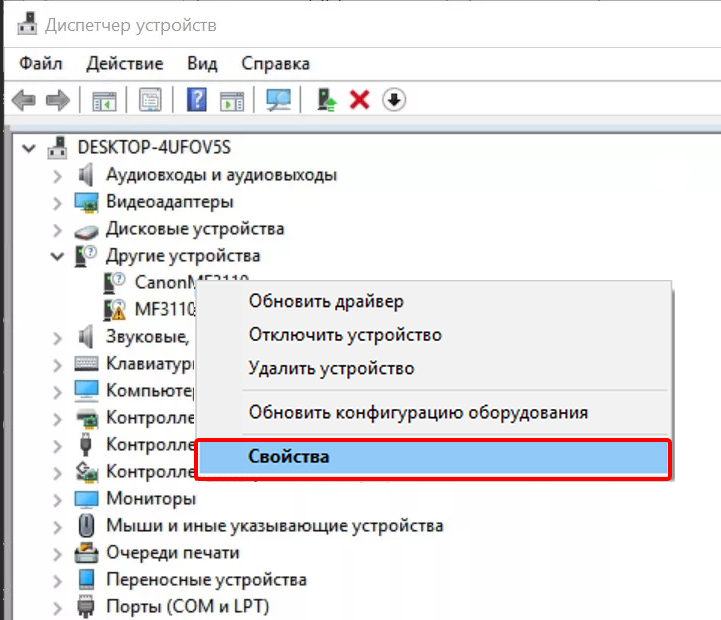Scan for hardware changes monitor icon
The width and height of the screenshot is (721, 620).
tap(278, 100)
